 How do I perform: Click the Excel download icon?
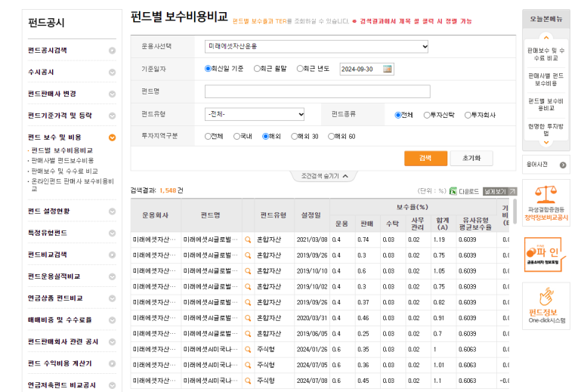click(453, 191)
